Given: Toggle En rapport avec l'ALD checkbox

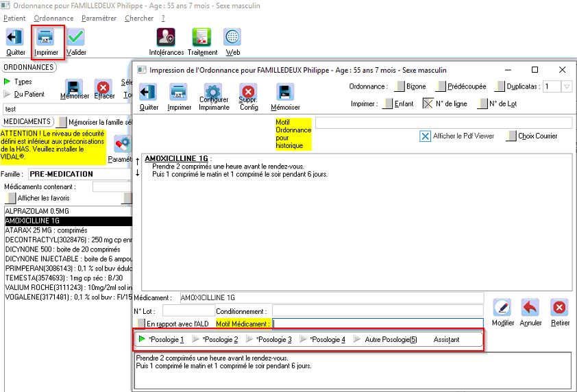Looking at the screenshot, I should [x=140, y=323].
